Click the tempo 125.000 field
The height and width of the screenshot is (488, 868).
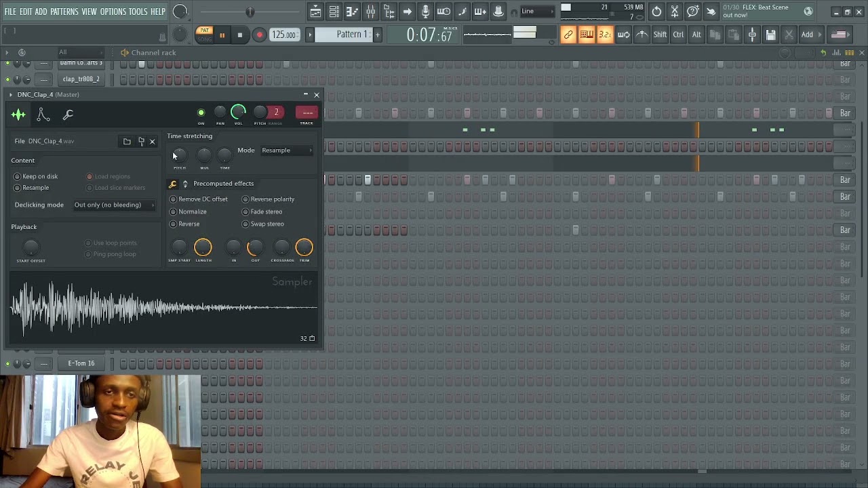[284, 35]
